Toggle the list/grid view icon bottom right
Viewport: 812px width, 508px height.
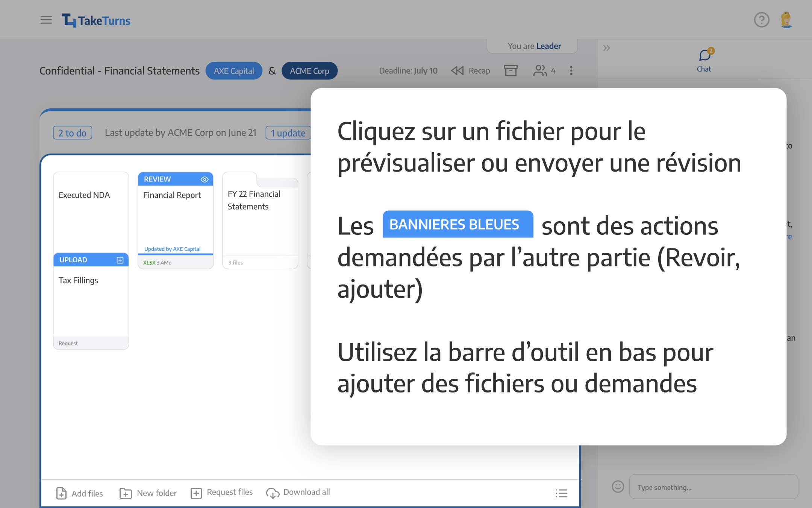(x=561, y=493)
